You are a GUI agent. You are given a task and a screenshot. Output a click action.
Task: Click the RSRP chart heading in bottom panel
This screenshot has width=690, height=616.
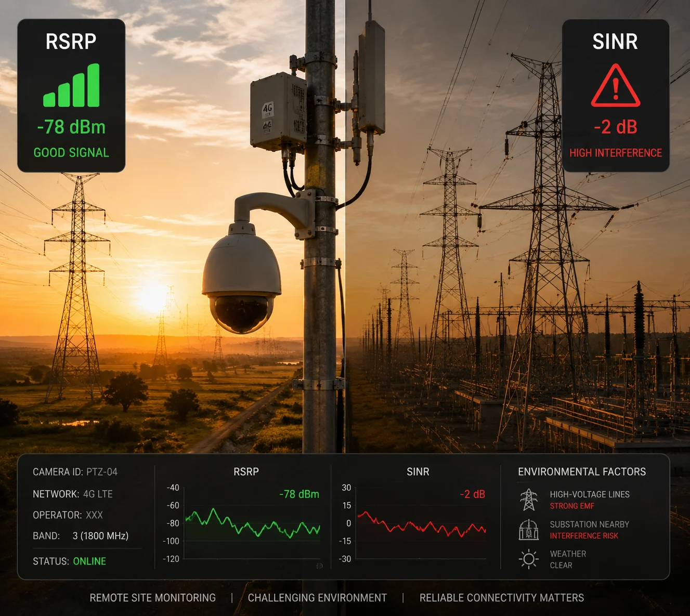(246, 471)
